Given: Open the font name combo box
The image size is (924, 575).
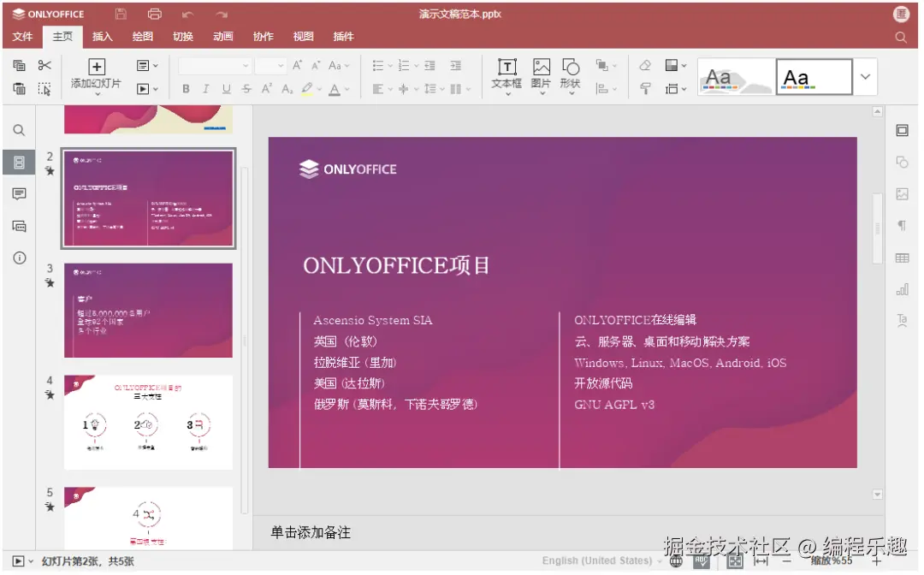Looking at the screenshot, I should (215, 65).
